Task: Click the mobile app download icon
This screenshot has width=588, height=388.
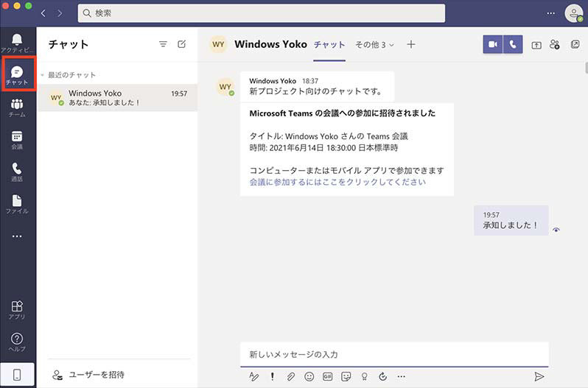Action: click(x=17, y=374)
